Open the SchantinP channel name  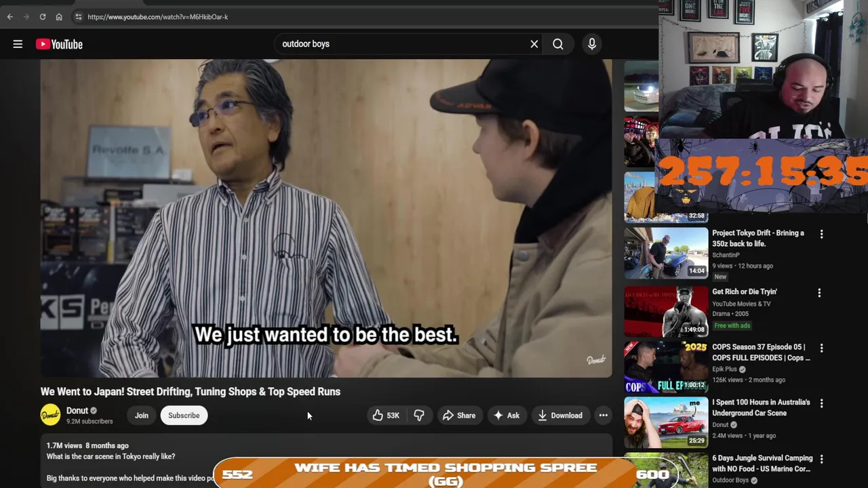726,256
